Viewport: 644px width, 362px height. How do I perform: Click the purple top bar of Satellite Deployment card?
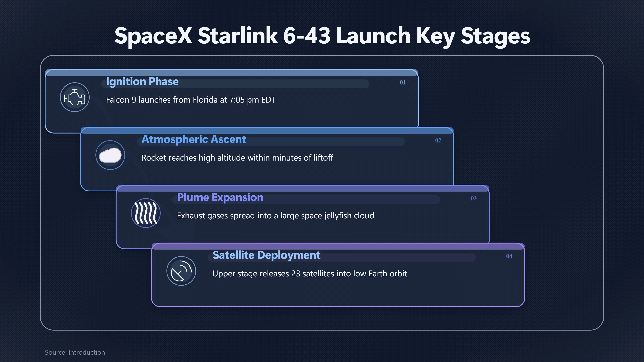coord(338,246)
